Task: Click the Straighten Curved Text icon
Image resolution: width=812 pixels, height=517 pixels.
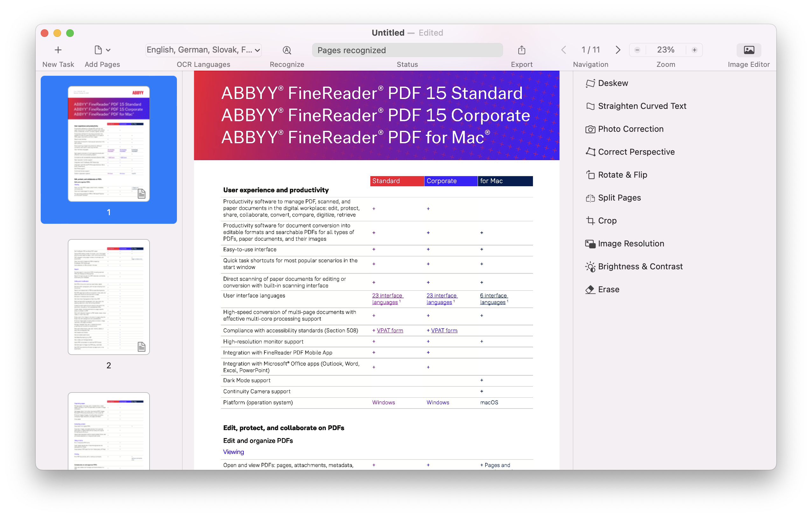Action: pyautogui.click(x=590, y=106)
